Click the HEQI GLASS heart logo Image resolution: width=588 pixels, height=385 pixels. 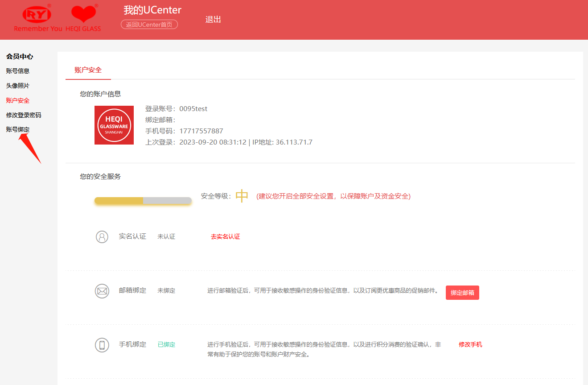coord(83,18)
